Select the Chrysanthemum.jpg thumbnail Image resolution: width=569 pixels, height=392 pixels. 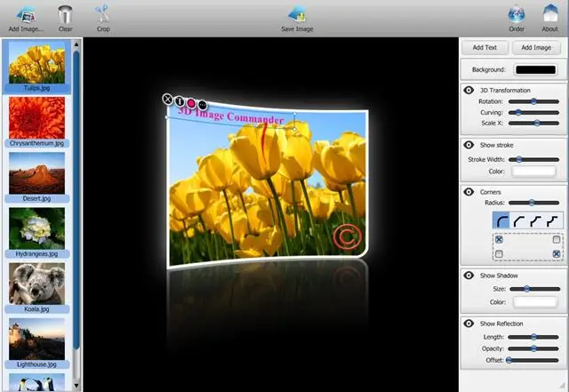pyautogui.click(x=36, y=117)
